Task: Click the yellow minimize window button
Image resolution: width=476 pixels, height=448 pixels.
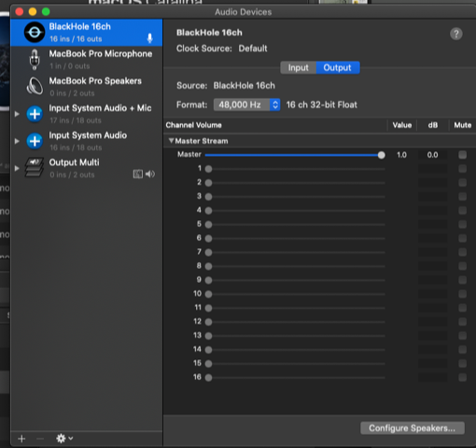Action: pyautogui.click(x=33, y=12)
